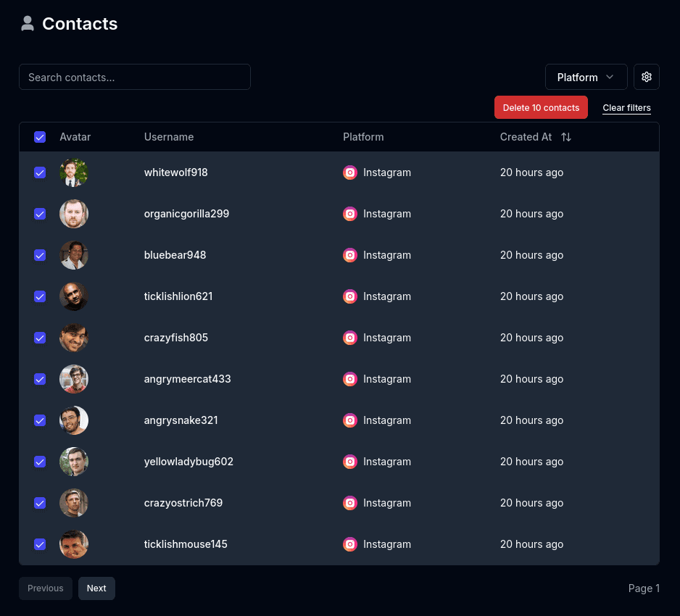This screenshot has width=680, height=616.
Task: Click the Instagram icon beside angrysnake321
Action: click(350, 420)
